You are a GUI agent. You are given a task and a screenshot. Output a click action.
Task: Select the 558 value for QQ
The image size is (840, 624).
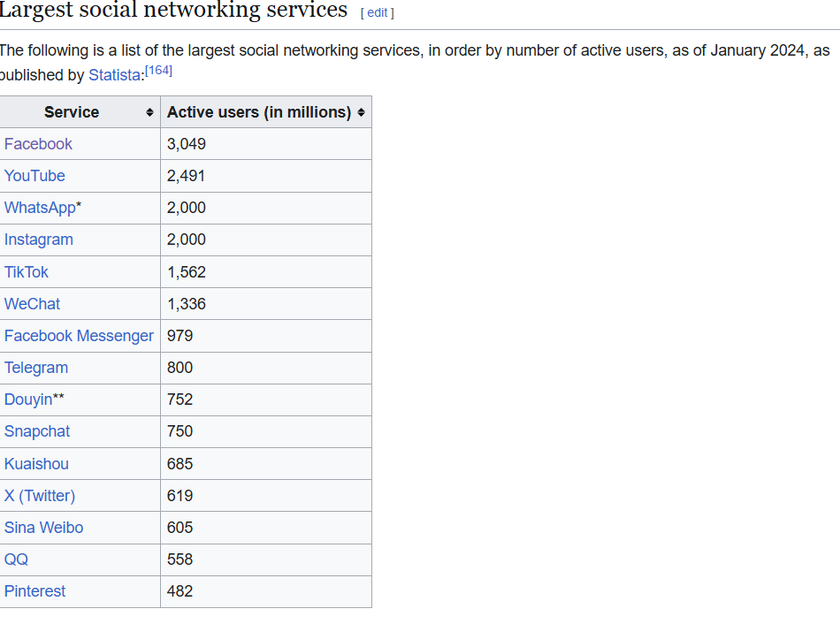pos(180,559)
